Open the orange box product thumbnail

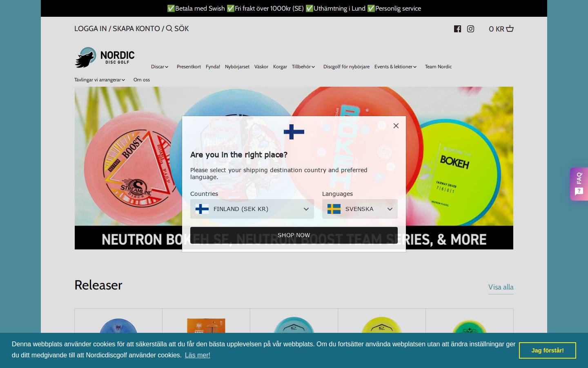[x=206, y=326]
